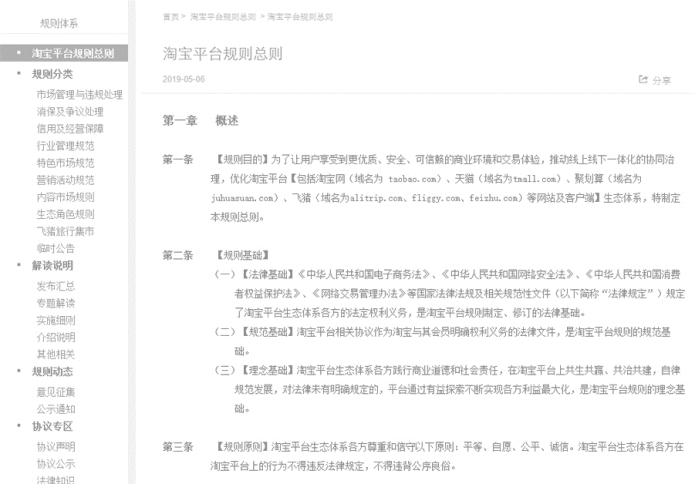Click the 【法律基础】 clause text

pos(268,274)
